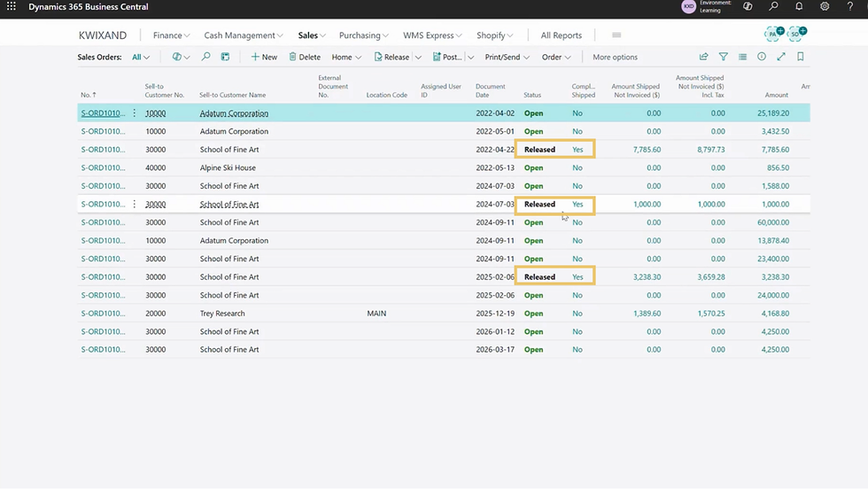
Task: Click customer number 20000
Action: tap(155, 313)
